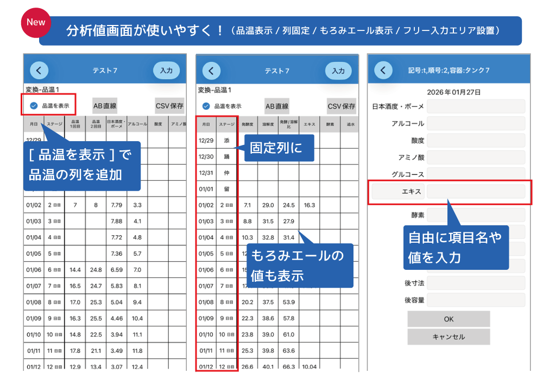
Task: Click the 後容量 input field
Action: click(x=476, y=300)
